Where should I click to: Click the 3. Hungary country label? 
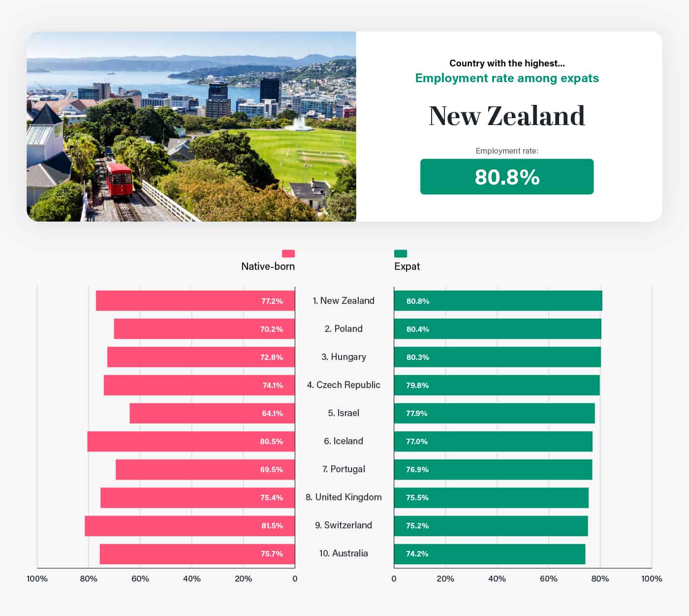344,357
